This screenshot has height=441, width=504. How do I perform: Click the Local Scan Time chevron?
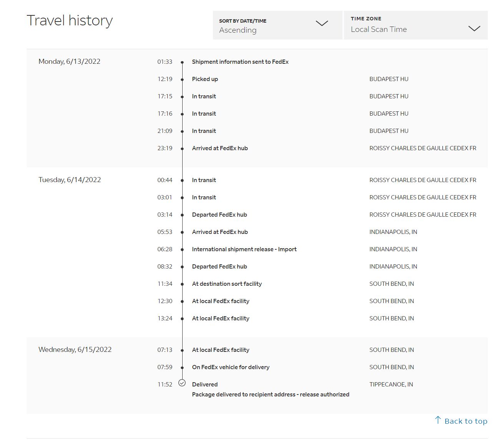point(474,28)
